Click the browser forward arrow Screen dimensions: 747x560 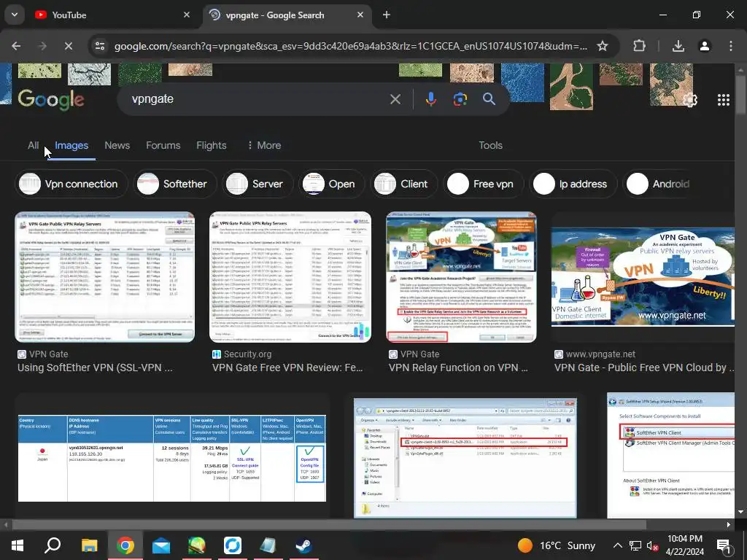(42, 46)
